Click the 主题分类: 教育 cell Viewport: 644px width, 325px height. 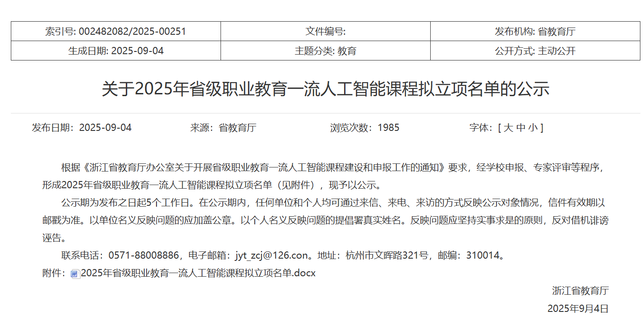click(x=326, y=51)
